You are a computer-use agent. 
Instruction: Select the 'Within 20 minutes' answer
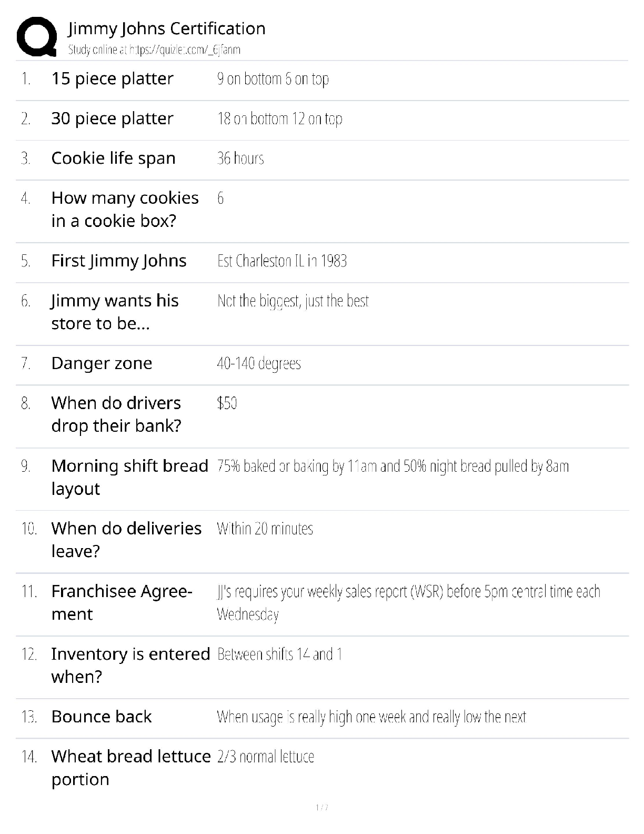pos(265,529)
